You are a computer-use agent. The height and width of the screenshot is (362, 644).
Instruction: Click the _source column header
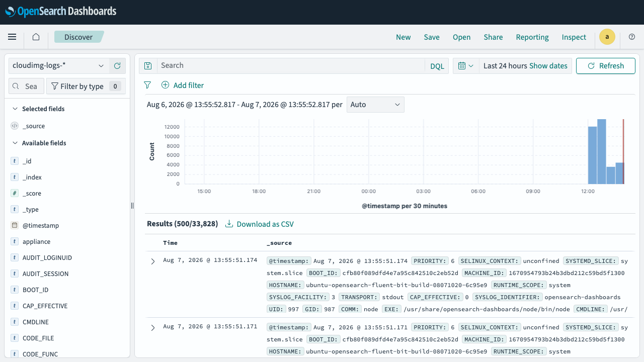[x=279, y=243]
